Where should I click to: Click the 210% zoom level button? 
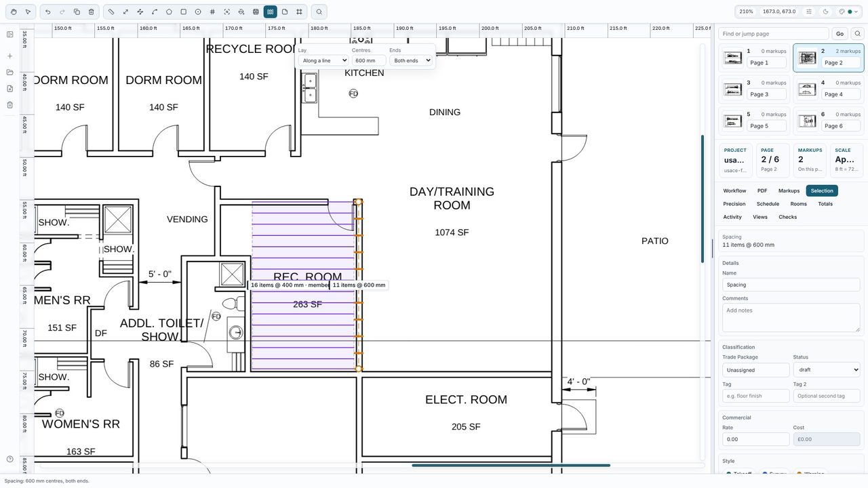coord(746,12)
